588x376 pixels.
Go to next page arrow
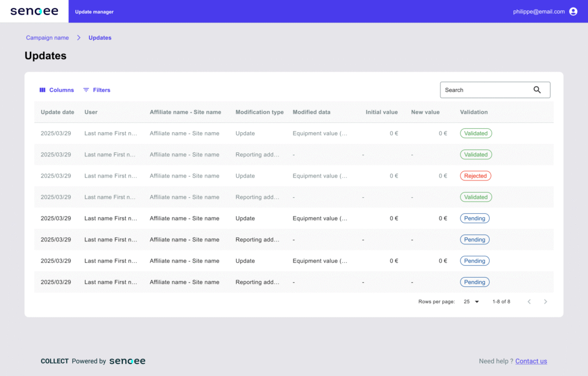pos(546,302)
